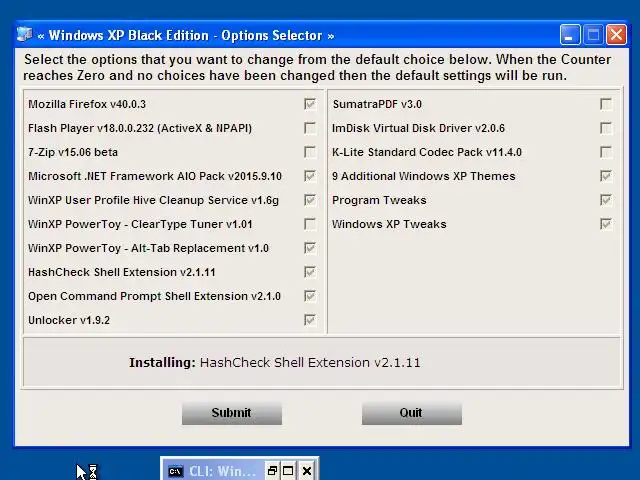
Task: Click the 'Alt-Tab Replacement v1.0' label
Action: tap(148, 248)
